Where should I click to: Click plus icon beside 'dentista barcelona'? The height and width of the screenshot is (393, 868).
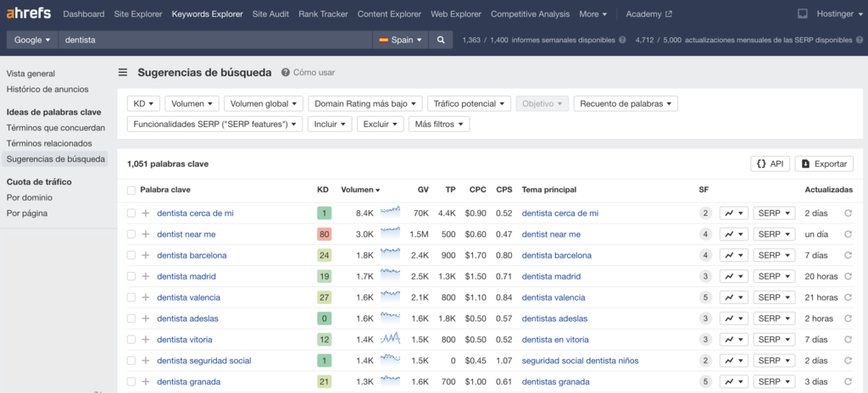coord(145,255)
